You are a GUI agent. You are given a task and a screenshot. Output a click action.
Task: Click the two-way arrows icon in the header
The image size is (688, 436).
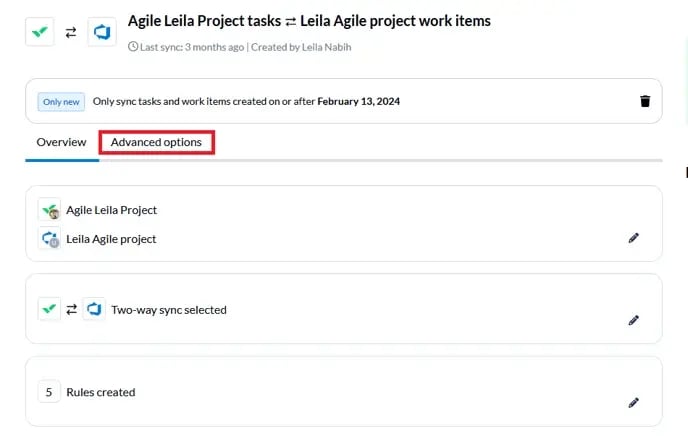tap(71, 32)
